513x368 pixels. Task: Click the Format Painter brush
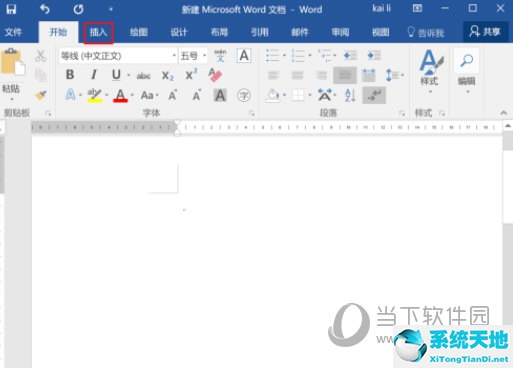pos(41,95)
